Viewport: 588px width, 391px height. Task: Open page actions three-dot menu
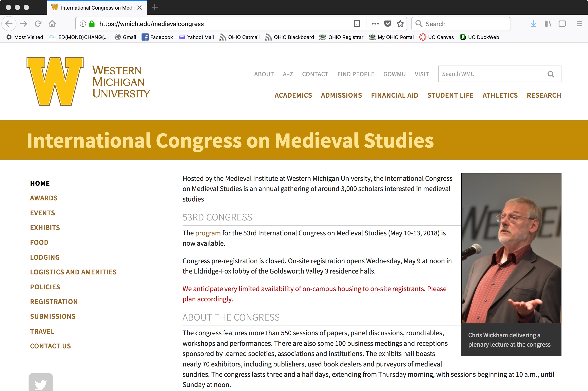click(375, 24)
